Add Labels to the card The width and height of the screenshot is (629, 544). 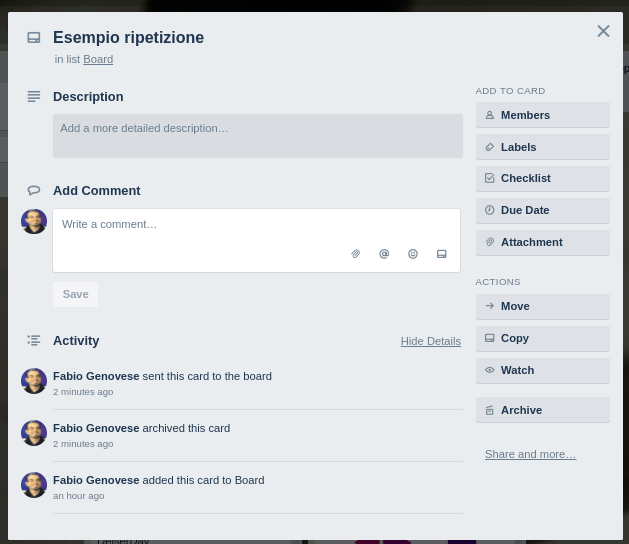click(542, 147)
